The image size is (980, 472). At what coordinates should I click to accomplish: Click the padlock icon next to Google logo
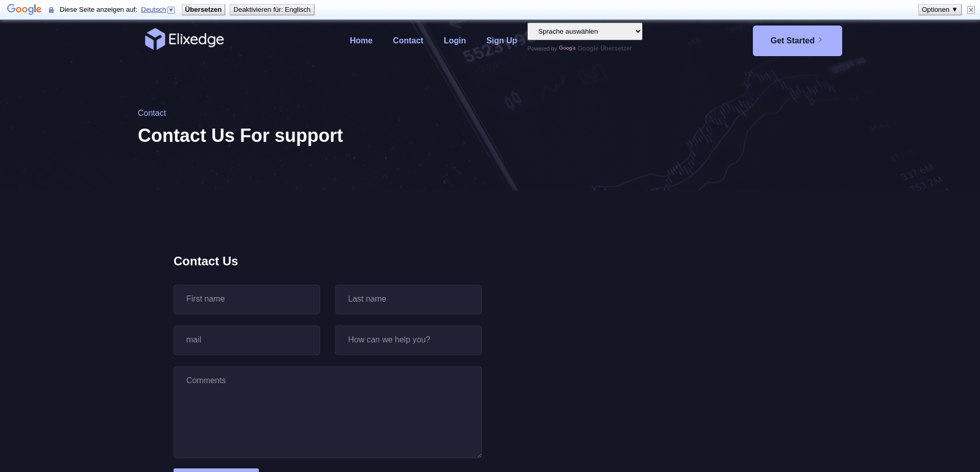[51, 10]
